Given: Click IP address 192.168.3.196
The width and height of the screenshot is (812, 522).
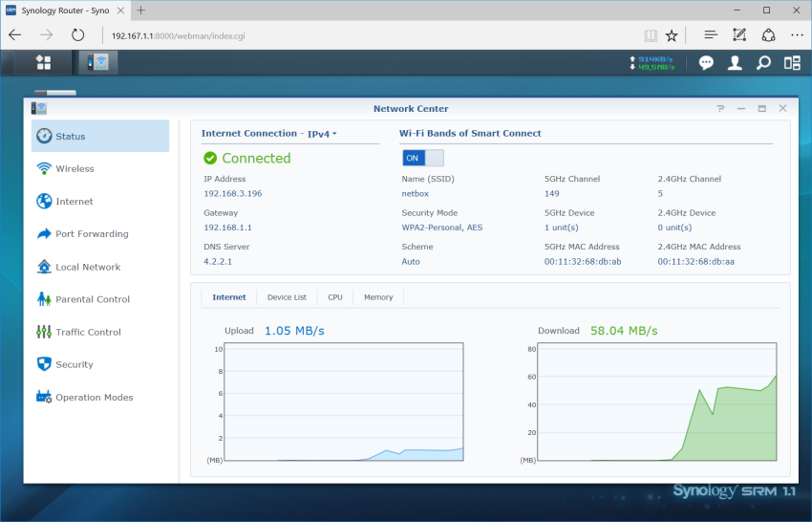Looking at the screenshot, I should (232, 193).
